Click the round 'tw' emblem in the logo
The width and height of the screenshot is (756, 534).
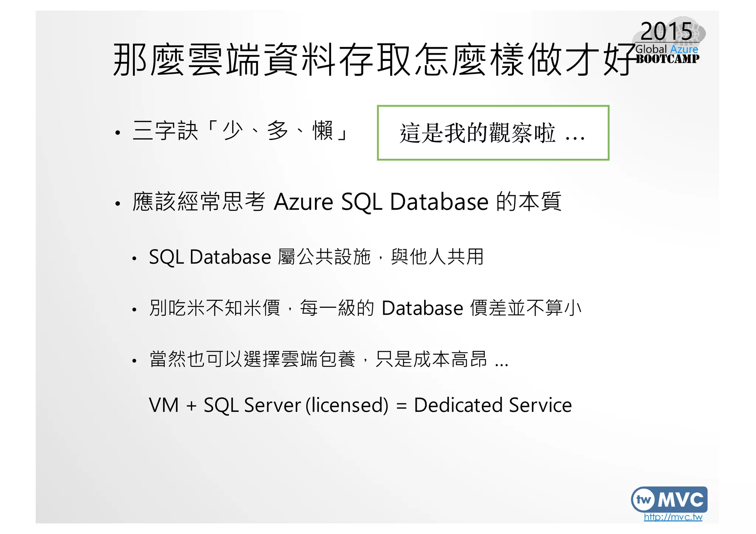(x=643, y=500)
